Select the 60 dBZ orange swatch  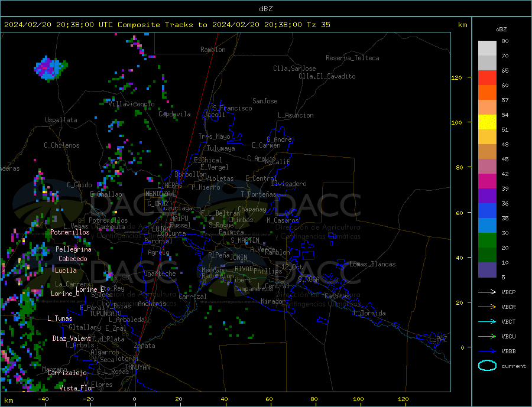487,92
